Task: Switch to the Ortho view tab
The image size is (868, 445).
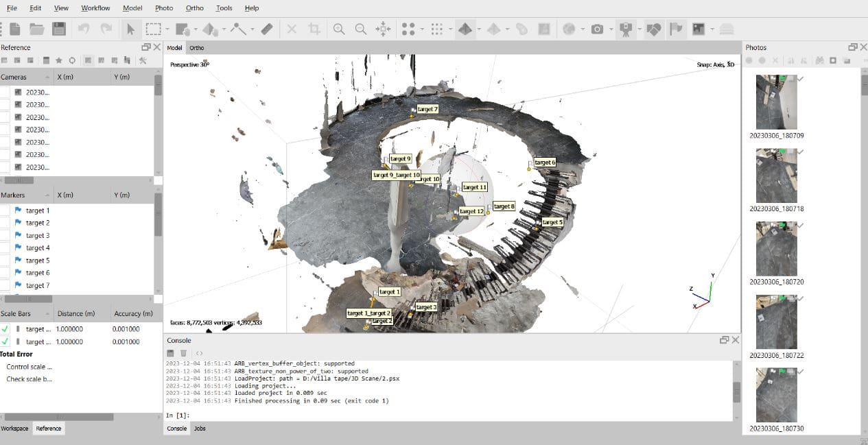Action: tap(196, 48)
